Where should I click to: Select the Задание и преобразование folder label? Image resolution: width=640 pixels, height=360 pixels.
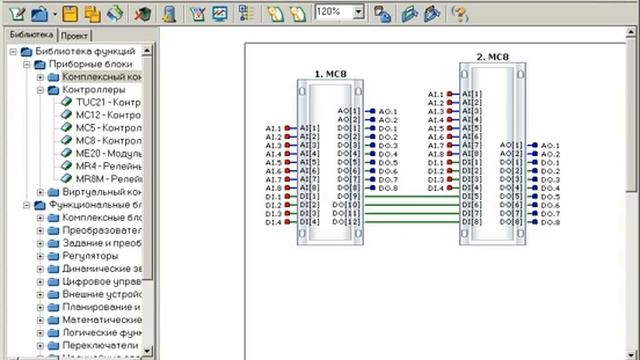click(x=102, y=243)
